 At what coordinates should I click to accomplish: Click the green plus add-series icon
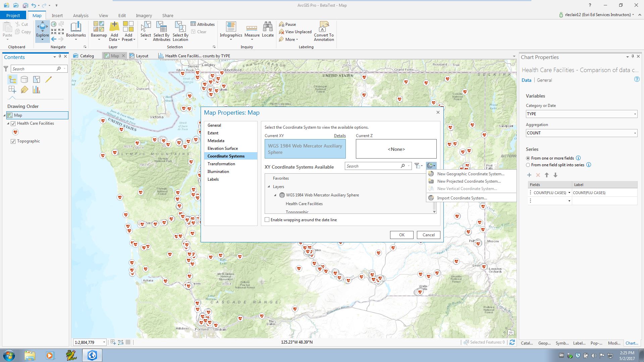(x=529, y=175)
